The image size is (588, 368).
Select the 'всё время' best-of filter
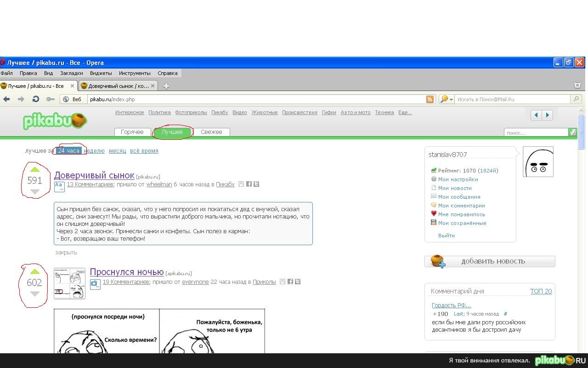[144, 150]
